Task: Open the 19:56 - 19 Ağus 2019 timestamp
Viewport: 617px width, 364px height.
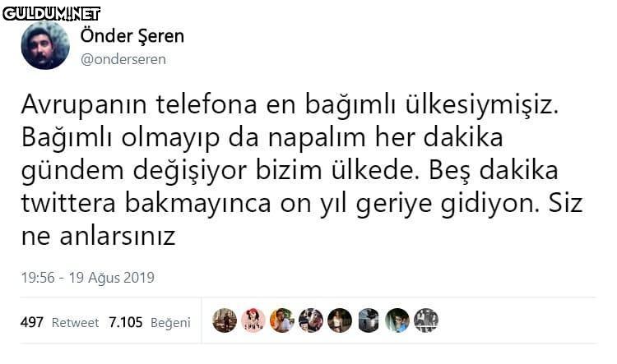Action: tap(87, 278)
